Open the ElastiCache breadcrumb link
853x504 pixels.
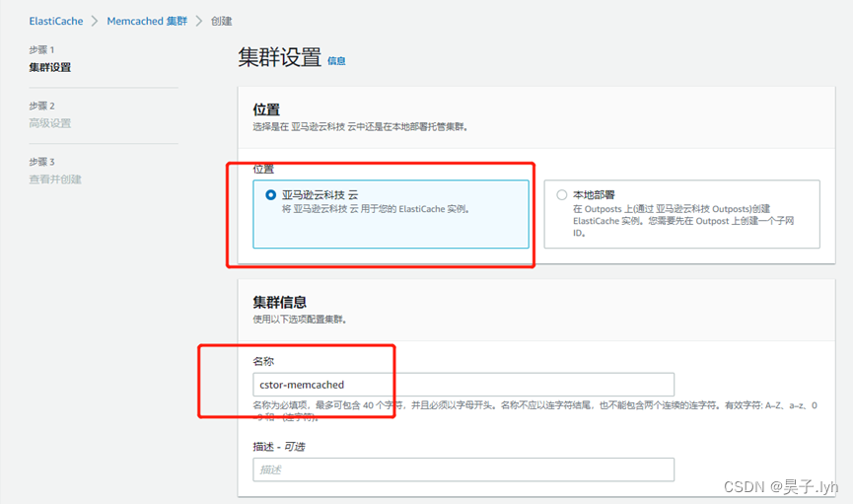56,22
